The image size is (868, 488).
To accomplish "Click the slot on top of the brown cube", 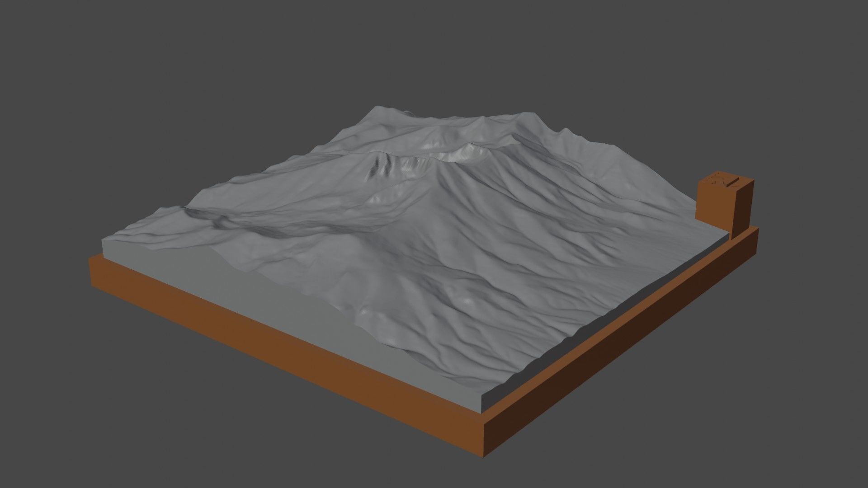I will (732, 182).
